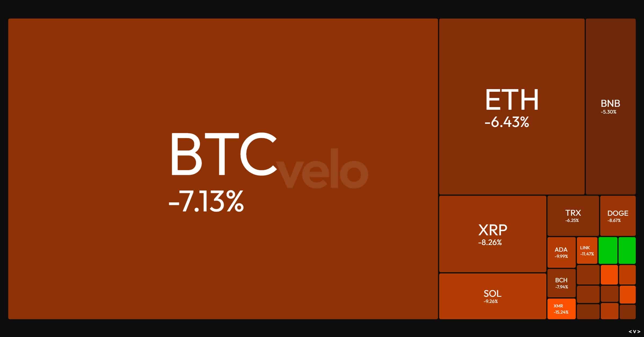Image resolution: width=644 pixels, height=337 pixels.
Task: Click the unlabeled tile directly below right green tile
Action: click(x=627, y=275)
